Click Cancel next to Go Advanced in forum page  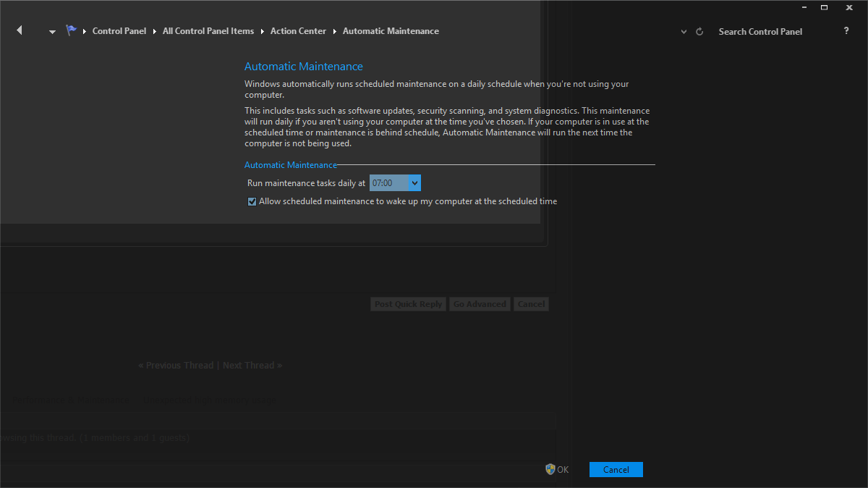click(531, 304)
